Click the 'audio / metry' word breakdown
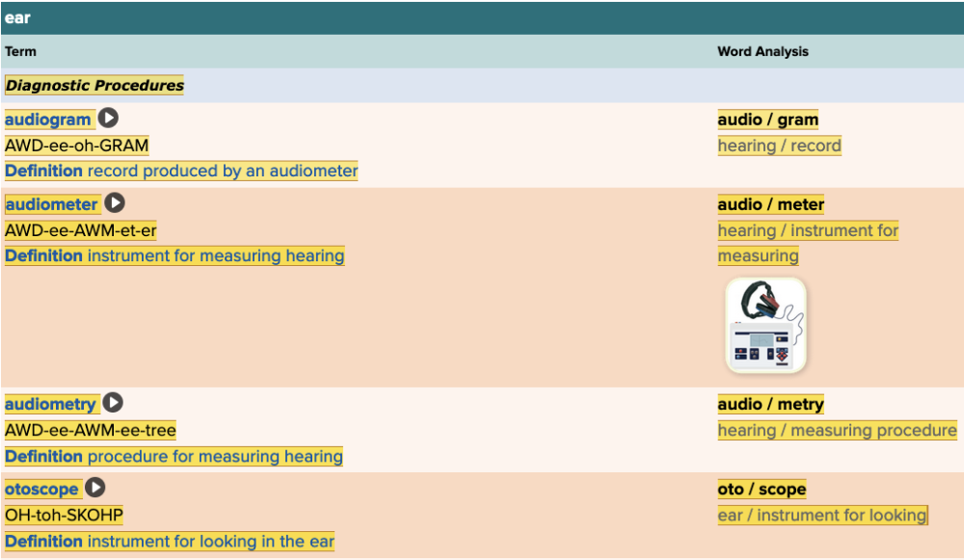The image size is (964, 560). [x=770, y=404]
